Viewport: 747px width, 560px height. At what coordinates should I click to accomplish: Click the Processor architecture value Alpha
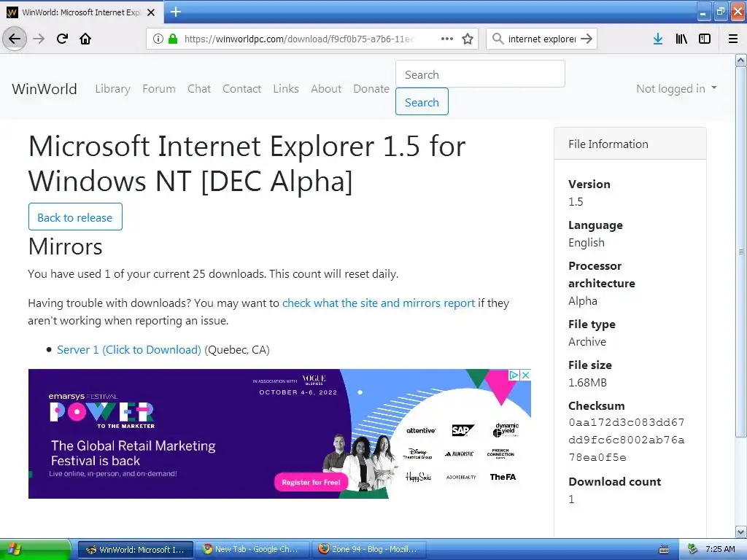(583, 301)
